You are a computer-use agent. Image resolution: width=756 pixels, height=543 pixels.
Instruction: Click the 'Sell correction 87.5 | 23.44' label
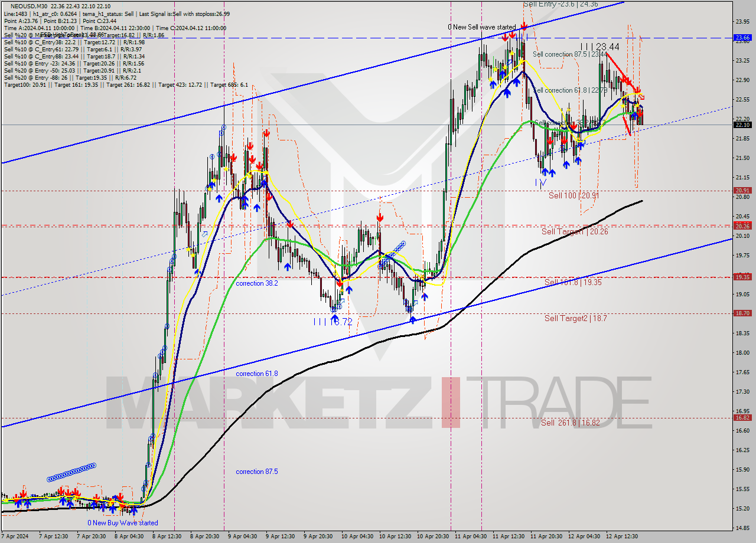[x=570, y=54]
